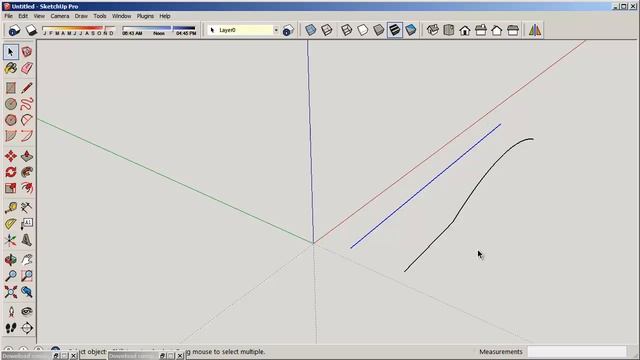Switch to Front standard view

464,30
